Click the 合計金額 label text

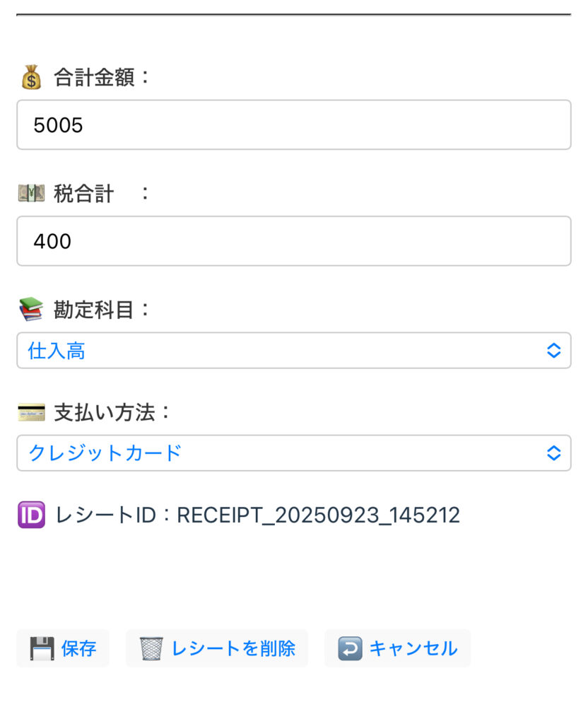click(x=95, y=77)
